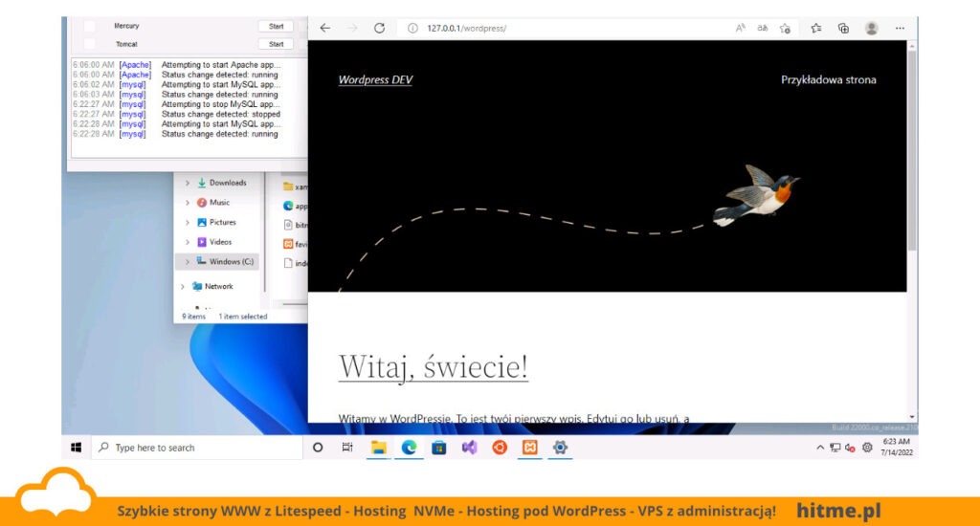Select Downloads in the navigation pane
This screenshot has width=980, height=526.
click(228, 183)
